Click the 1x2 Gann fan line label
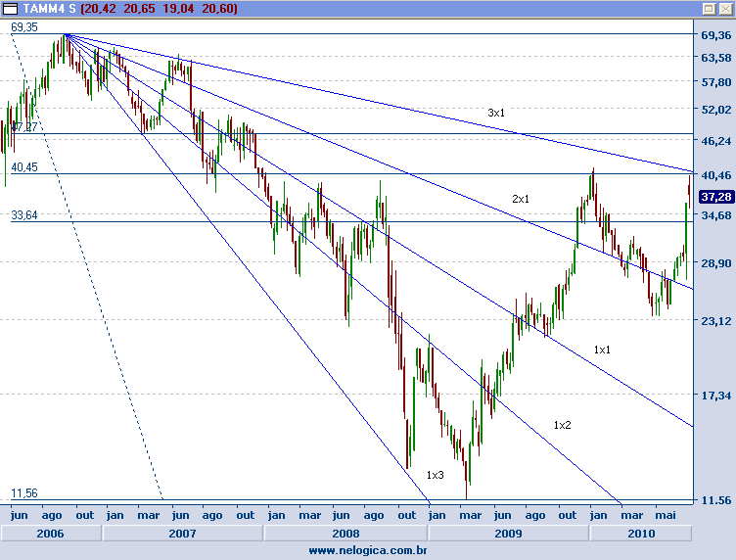This screenshot has height=560, width=736. (x=563, y=425)
